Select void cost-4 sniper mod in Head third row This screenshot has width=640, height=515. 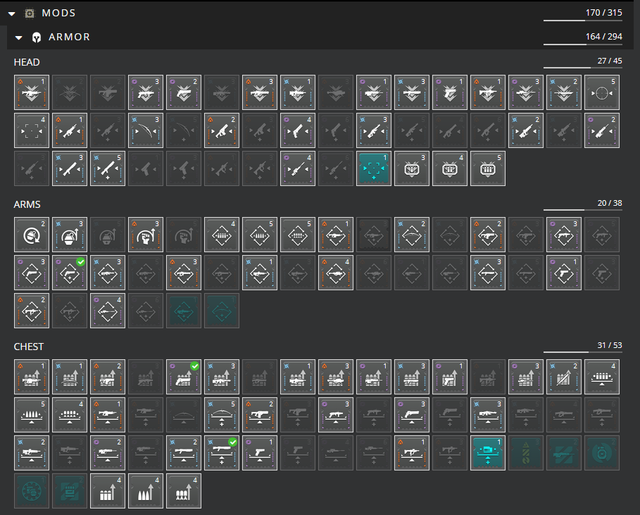(298, 168)
